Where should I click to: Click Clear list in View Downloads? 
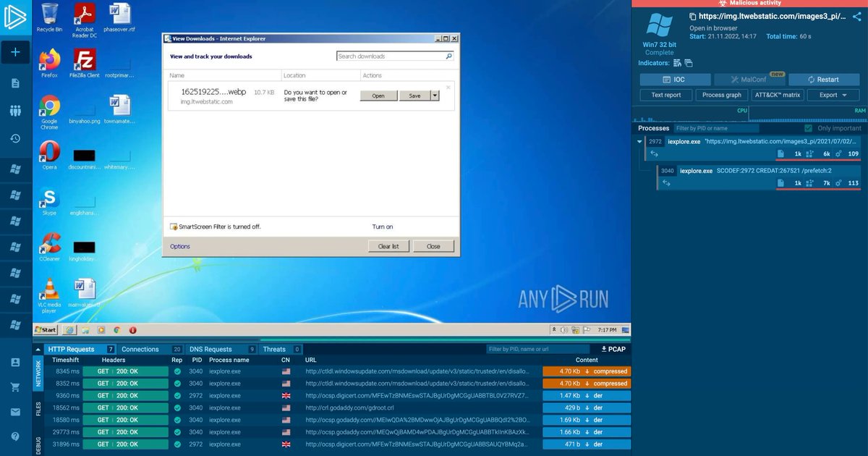pos(388,246)
